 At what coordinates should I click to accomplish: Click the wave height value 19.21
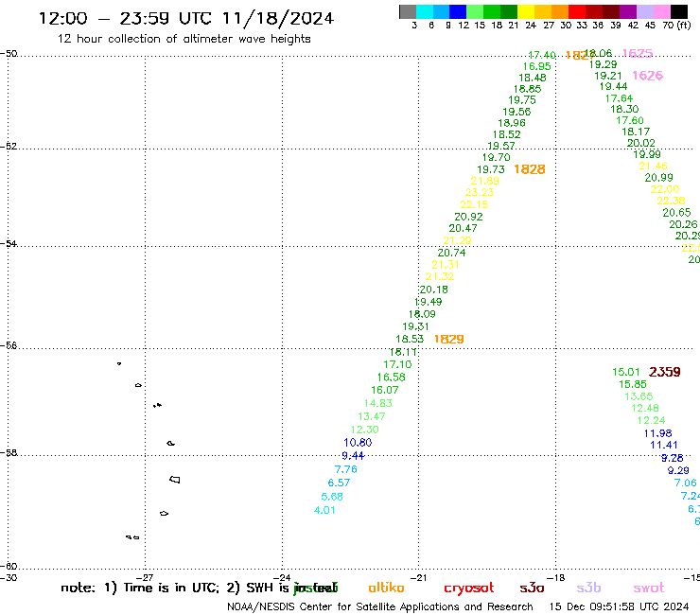pyautogui.click(x=608, y=76)
